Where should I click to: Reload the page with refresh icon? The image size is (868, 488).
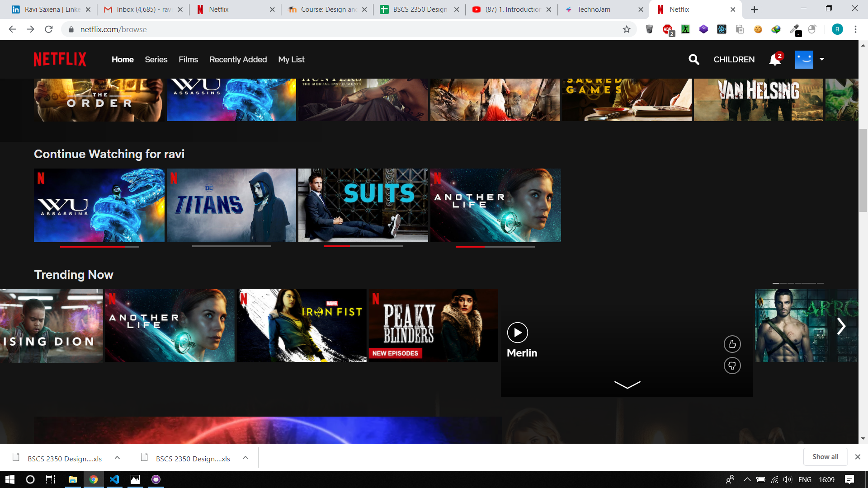pos(49,29)
